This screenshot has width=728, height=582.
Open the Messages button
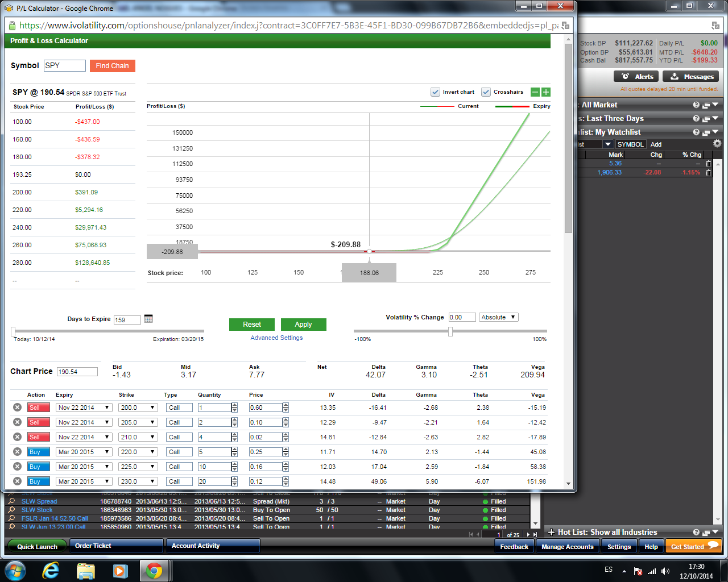point(692,77)
